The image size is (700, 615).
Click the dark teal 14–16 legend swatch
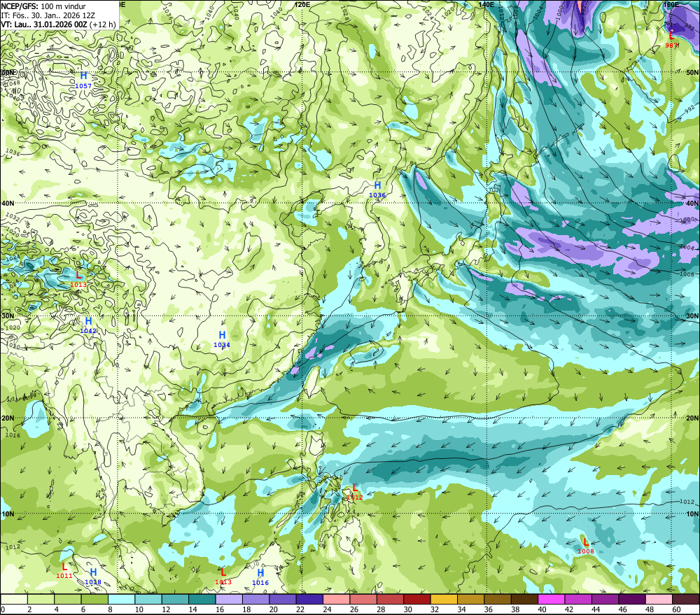click(x=202, y=600)
